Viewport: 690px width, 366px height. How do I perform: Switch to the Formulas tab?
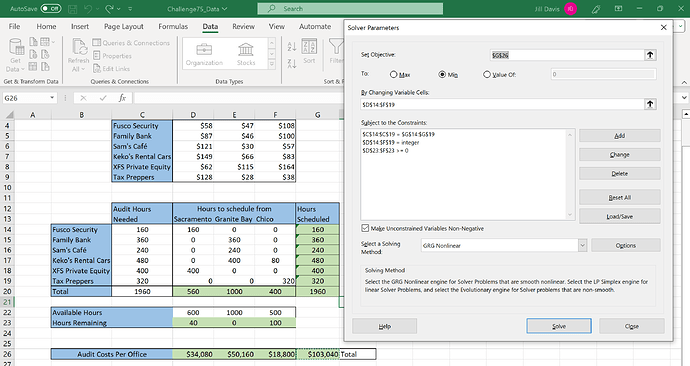point(173,26)
